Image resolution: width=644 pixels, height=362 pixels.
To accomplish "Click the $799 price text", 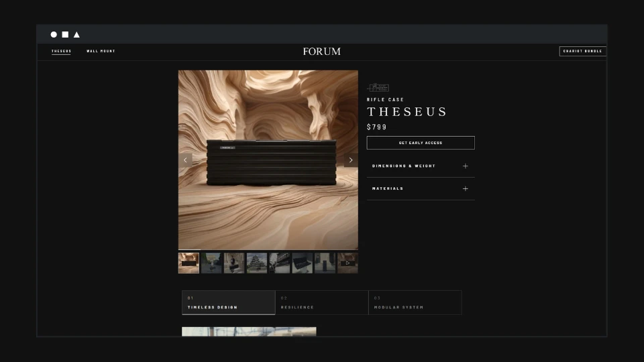I will pos(376,127).
